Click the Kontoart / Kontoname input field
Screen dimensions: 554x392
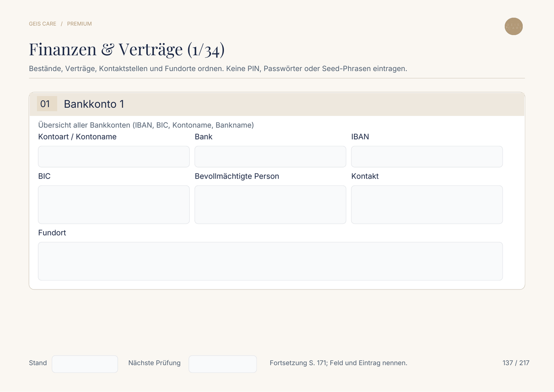(114, 157)
